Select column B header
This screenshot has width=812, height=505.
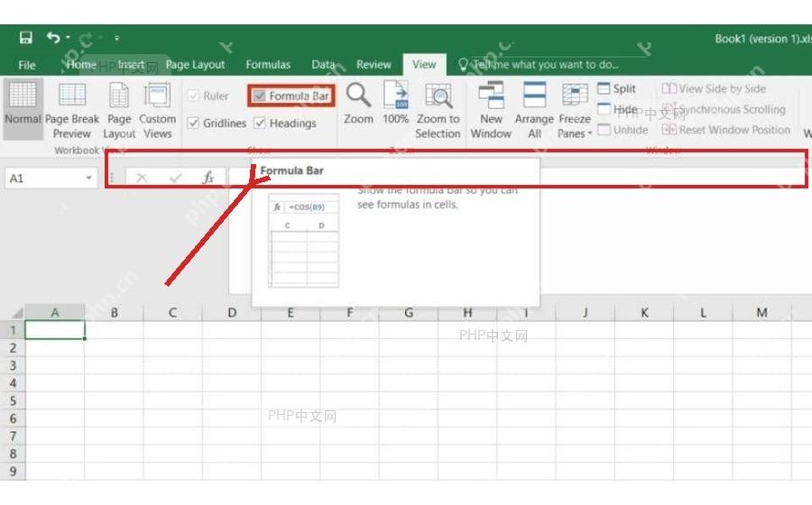(x=114, y=313)
